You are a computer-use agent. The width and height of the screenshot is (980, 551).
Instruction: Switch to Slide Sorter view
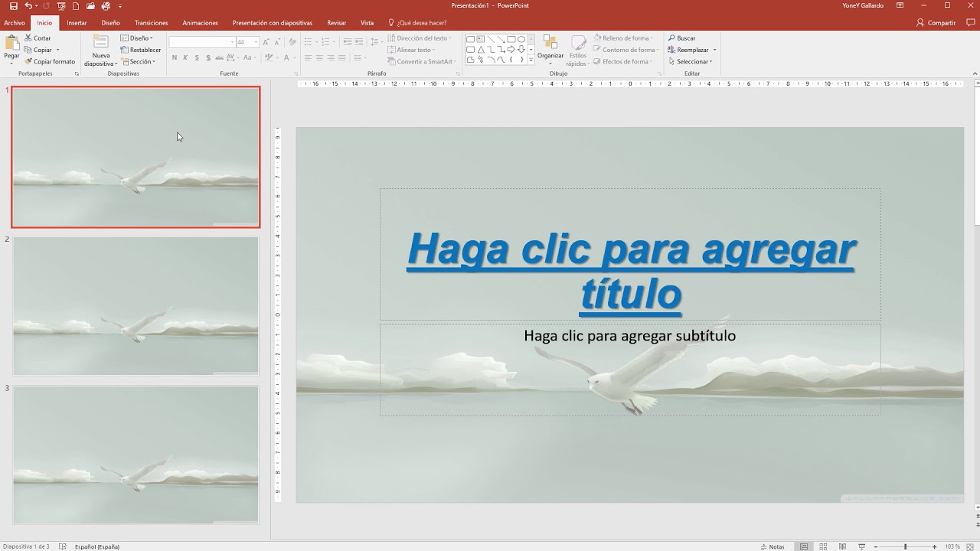click(823, 546)
